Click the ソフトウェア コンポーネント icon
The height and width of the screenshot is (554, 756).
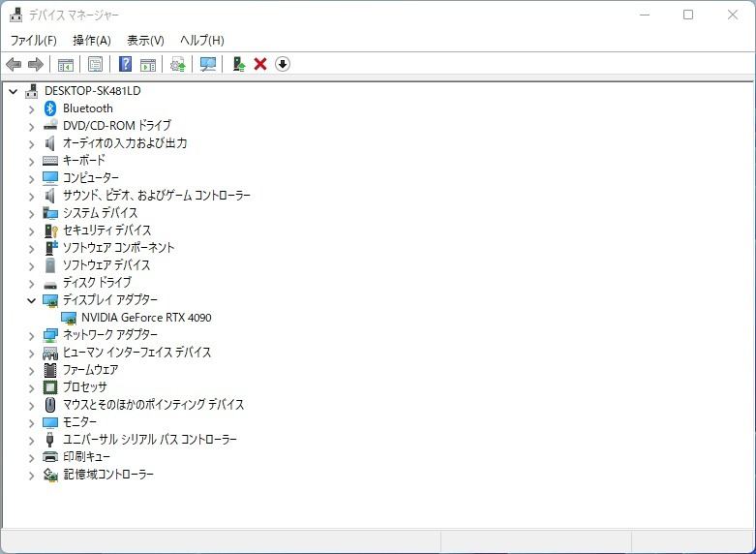point(50,248)
